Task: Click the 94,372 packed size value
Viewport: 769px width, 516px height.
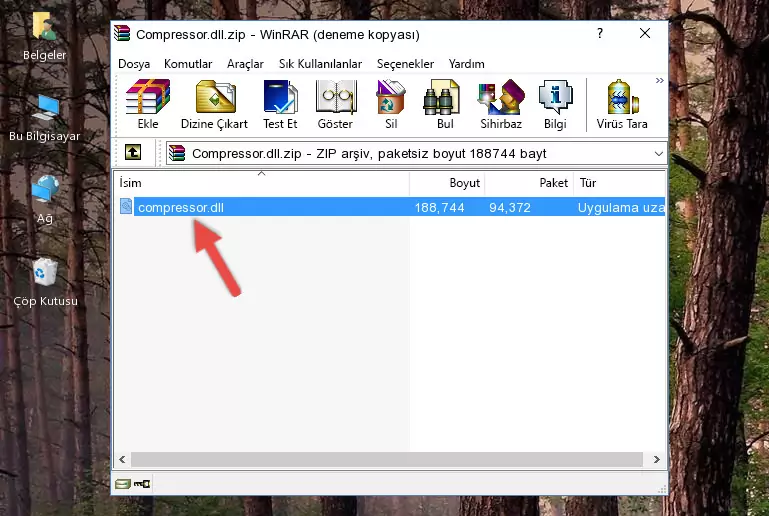Action: (x=510, y=207)
